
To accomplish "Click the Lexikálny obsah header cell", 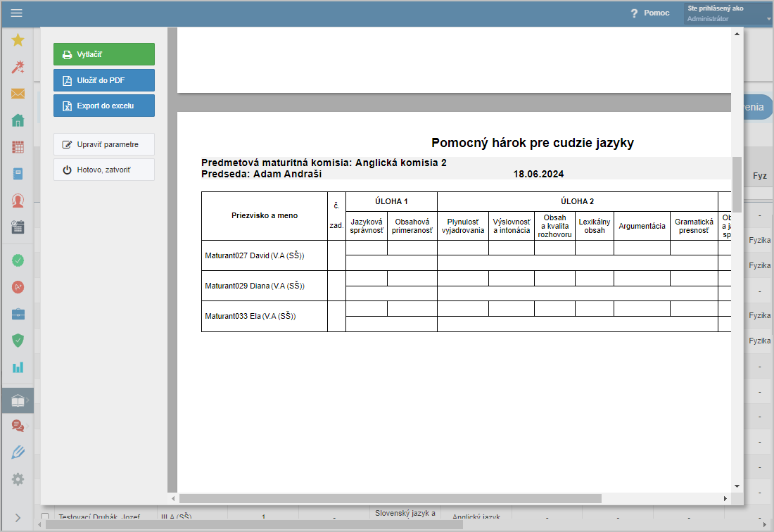I will tap(595, 226).
